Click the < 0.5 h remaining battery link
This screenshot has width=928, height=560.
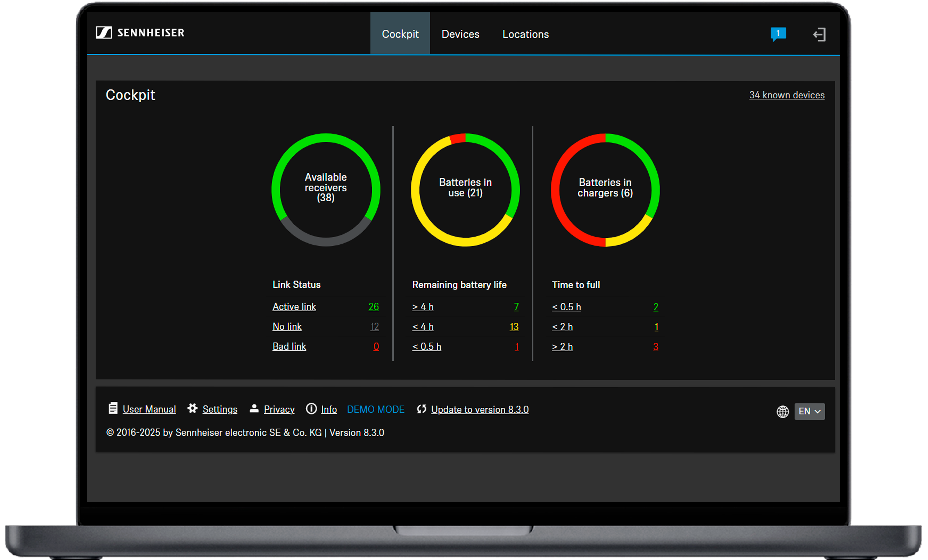427,347
